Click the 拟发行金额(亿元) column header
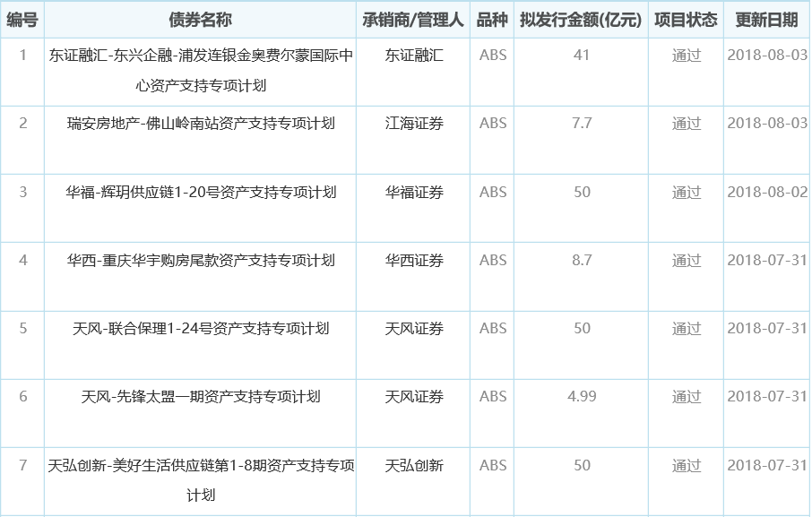Viewport: 812px width, 517px height. (581, 20)
